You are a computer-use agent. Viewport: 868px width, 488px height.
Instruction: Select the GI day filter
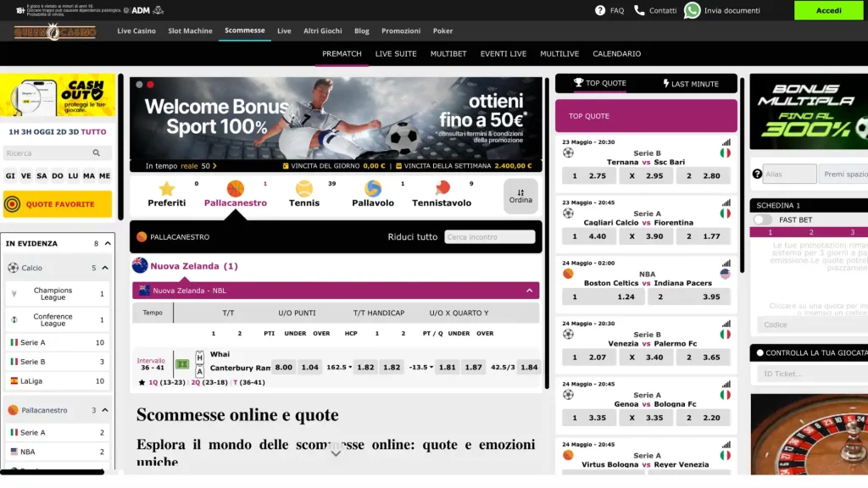pos(10,176)
